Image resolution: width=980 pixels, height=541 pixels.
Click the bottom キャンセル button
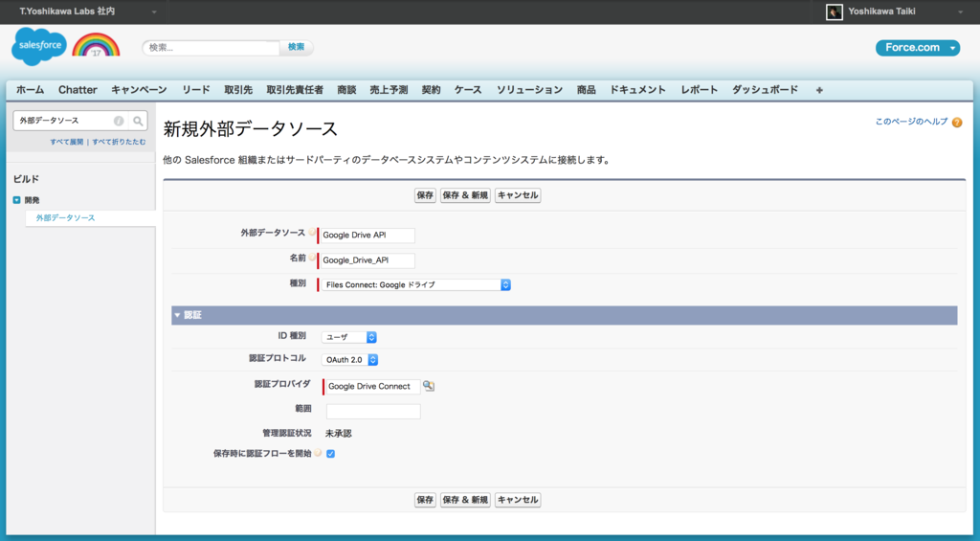click(518, 500)
